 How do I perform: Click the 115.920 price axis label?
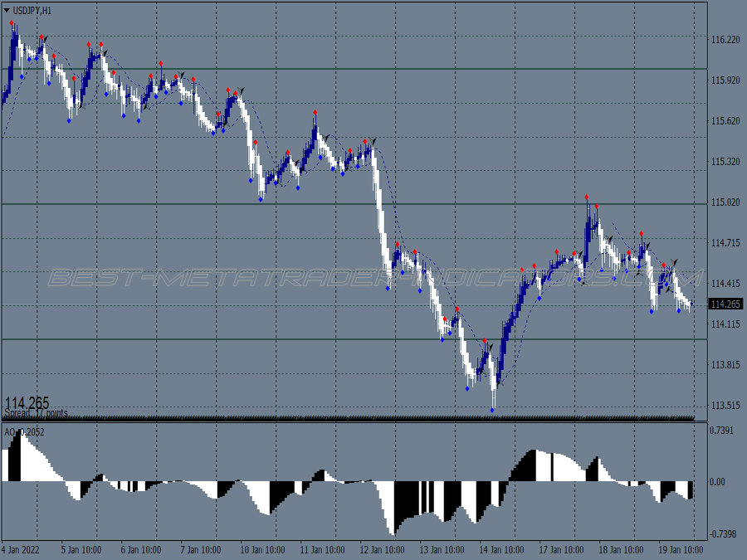pos(725,80)
